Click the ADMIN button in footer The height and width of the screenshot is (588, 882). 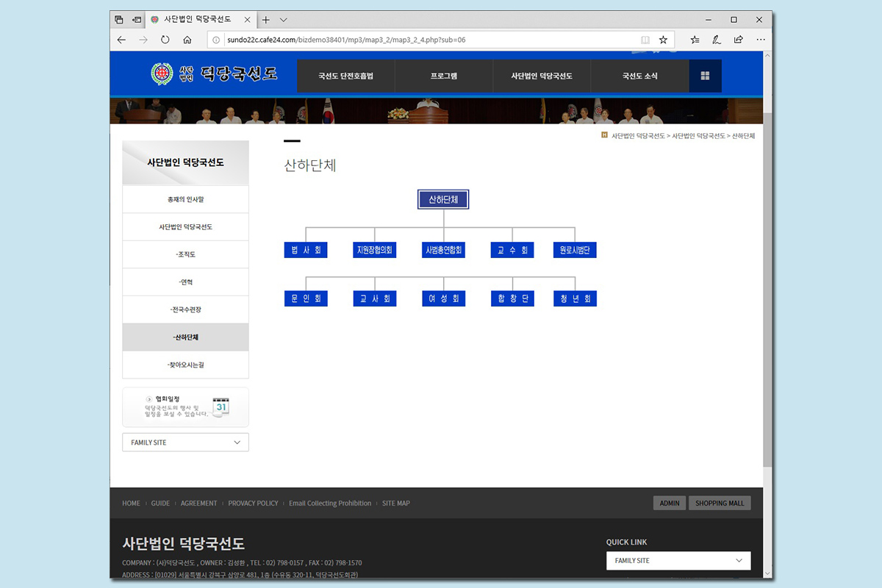(x=669, y=503)
